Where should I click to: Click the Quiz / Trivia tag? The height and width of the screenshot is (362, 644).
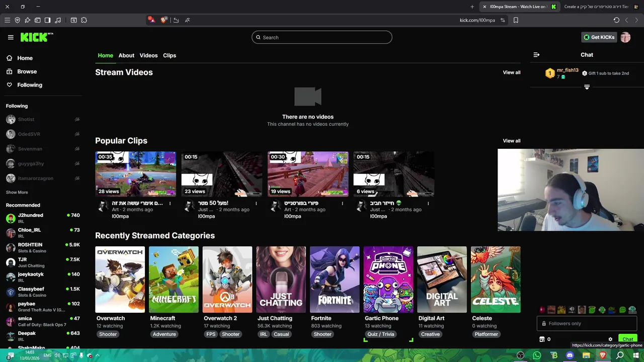381,334
